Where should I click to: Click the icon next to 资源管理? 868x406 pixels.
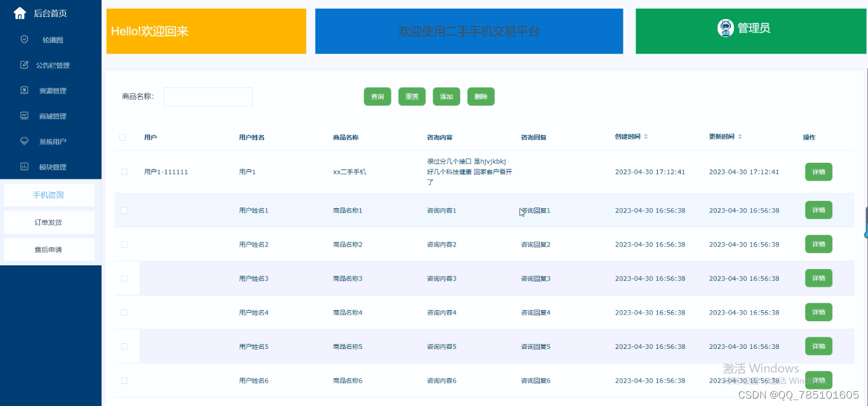click(x=25, y=90)
